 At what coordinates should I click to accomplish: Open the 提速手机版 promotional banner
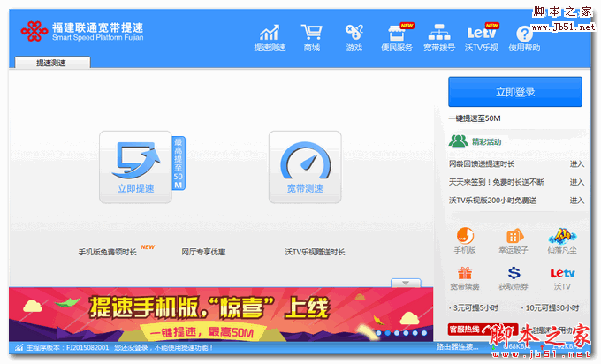pyautogui.click(x=221, y=315)
